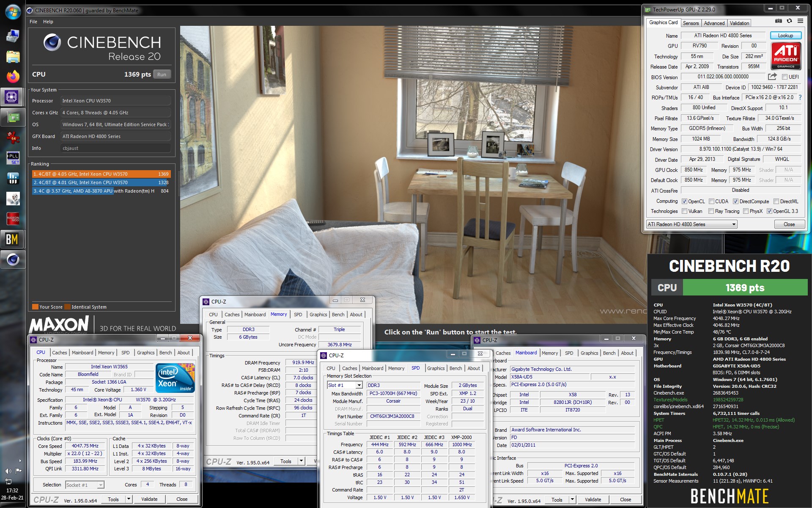Open Caches tab in CPU-Z Memory window

232,315
